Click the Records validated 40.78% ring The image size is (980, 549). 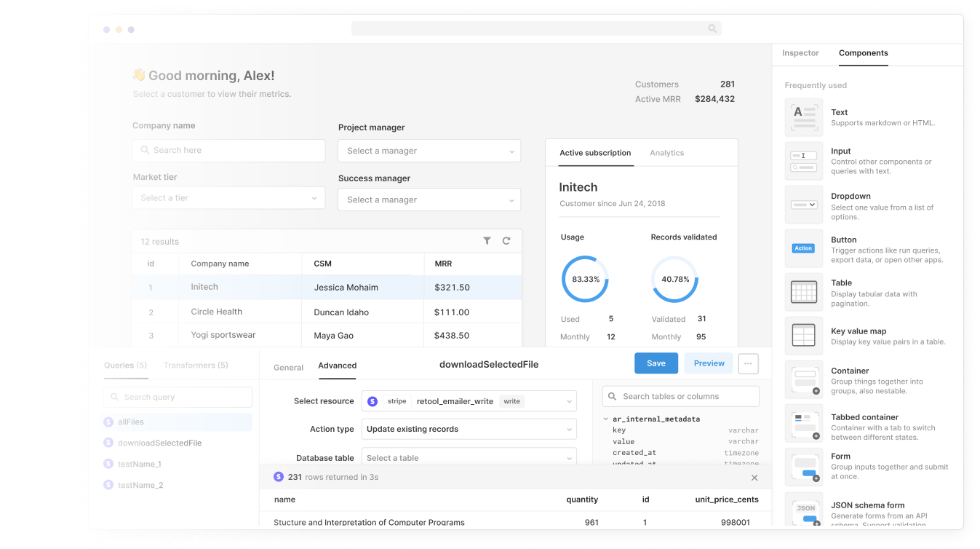tap(675, 280)
